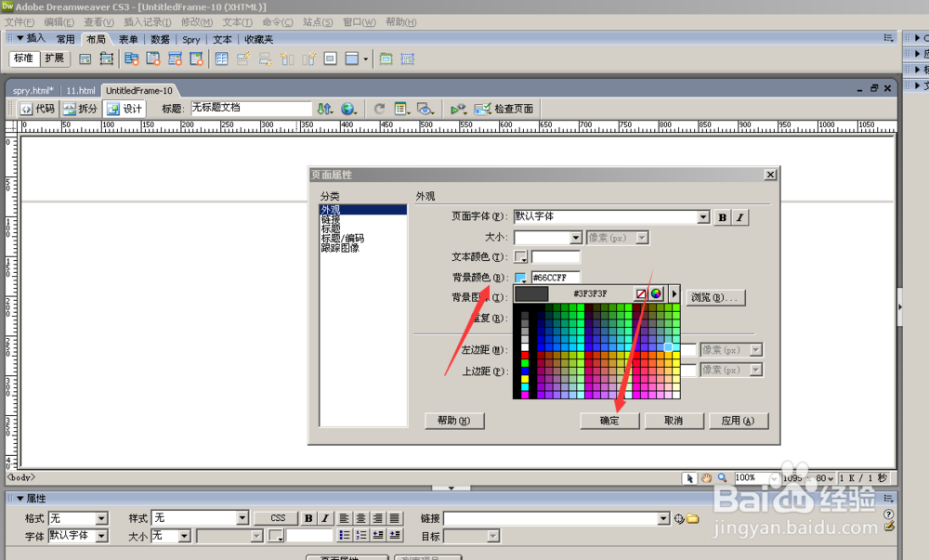Open the 修改(M) menu
Screen dimensions: 929x560
pyautogui.click(x=197, y=22)
